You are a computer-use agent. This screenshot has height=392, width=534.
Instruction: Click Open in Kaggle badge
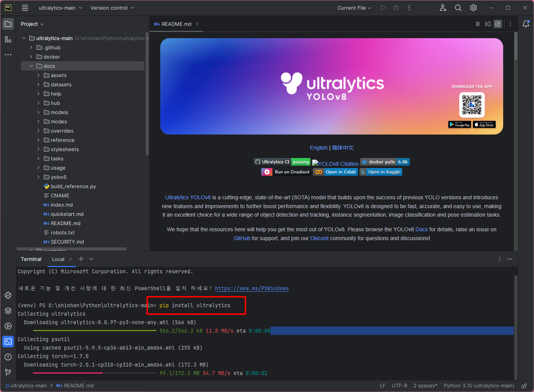click(381, 172)
